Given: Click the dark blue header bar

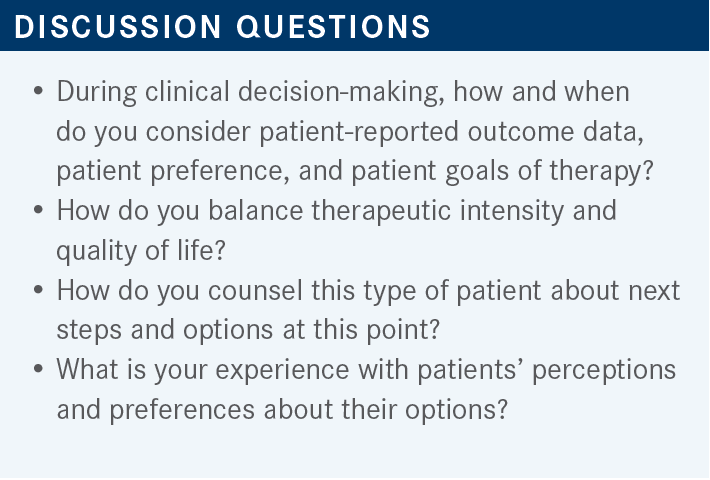Looking at the screenshot, I should tap(580, 26).
